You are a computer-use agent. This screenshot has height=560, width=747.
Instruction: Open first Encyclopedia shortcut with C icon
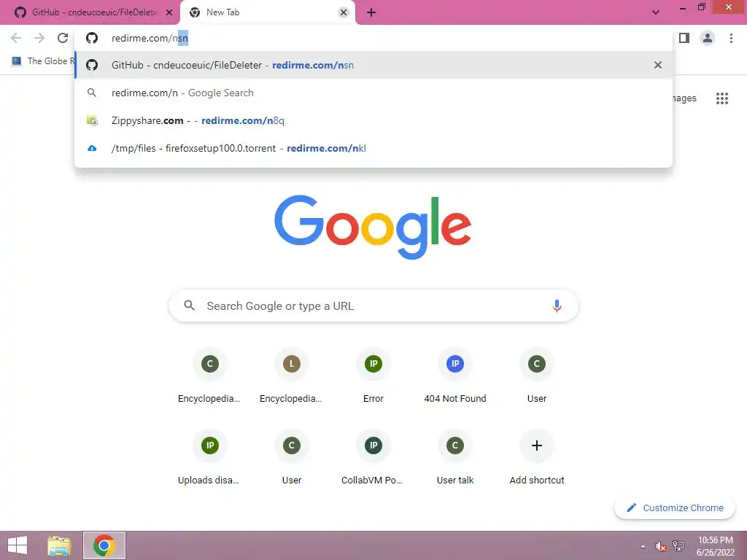[209, 376]
